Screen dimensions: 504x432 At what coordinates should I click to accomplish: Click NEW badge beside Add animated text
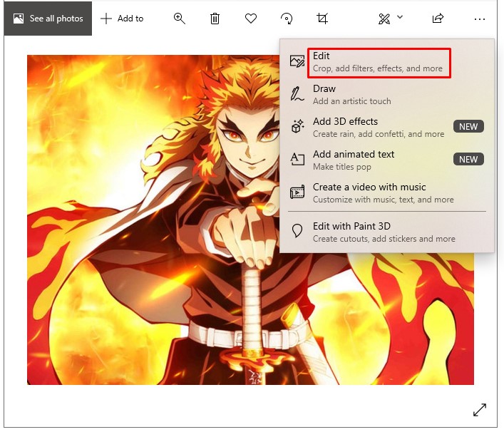pos(468,160)
